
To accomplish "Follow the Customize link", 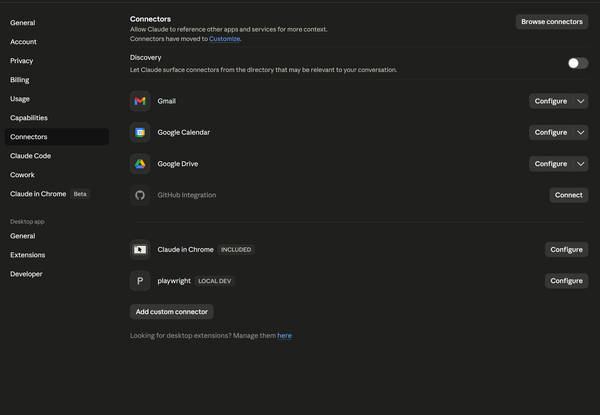I will click(224, 39).
